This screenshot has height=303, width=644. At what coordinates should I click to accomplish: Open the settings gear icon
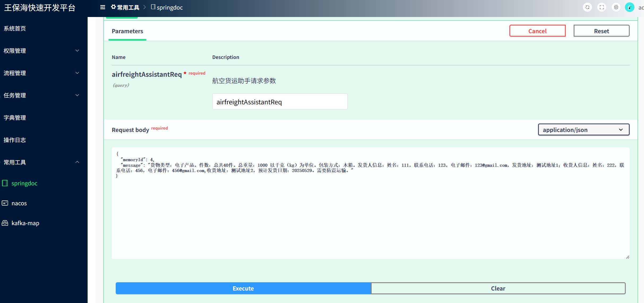point(616,7)
